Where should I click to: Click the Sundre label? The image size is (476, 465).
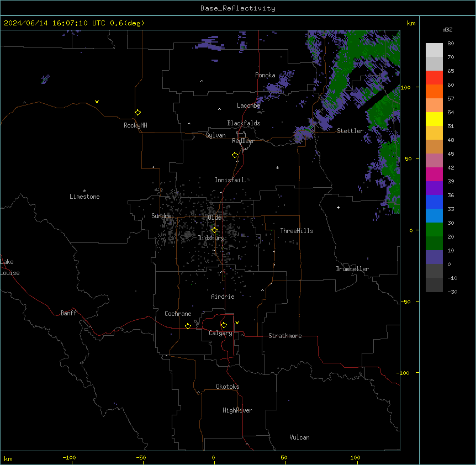click(161, 216)
